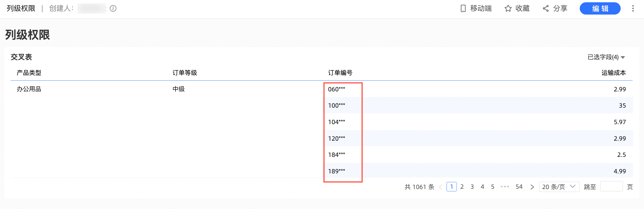644x209 pixels.
Task: Click the mobile device icon
Action: (x=463, y=9)
